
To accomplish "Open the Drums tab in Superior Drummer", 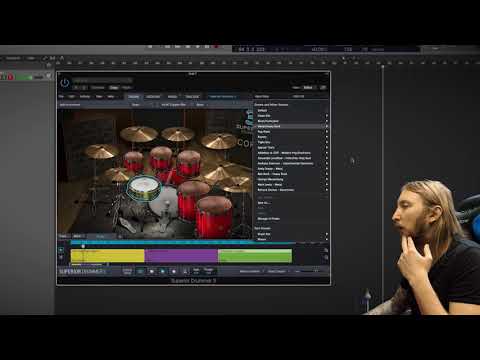I will click(134, 97).
